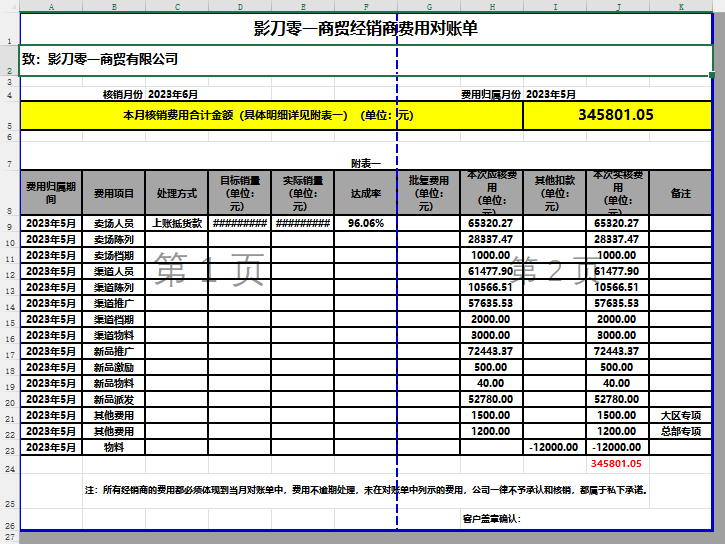The height and width of the screenshot is (544, 725).
Task: Click the 核销月份 label cell
Action: click(123, 95)
